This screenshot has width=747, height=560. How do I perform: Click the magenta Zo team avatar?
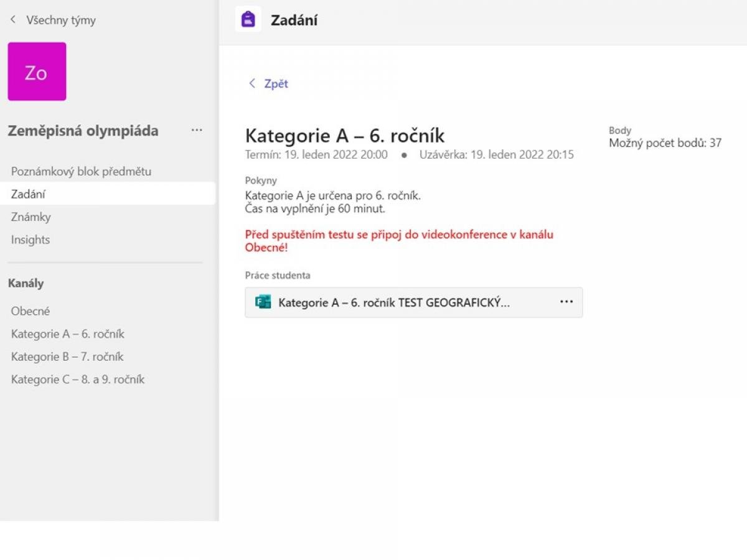pyautogui.click(x=37, y=72)
